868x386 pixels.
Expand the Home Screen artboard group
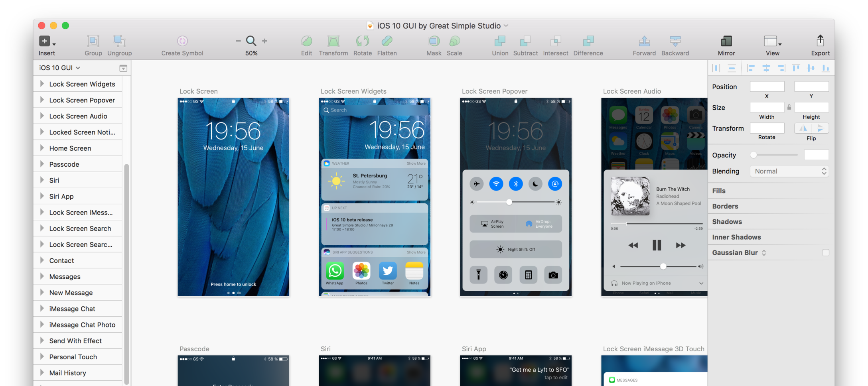point(42,148)
